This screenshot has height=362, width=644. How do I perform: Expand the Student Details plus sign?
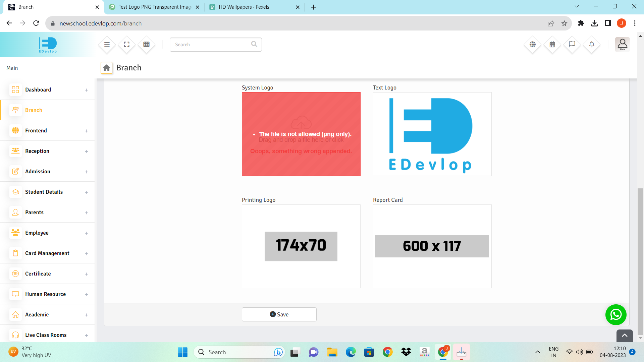click(x=87, y=192)
